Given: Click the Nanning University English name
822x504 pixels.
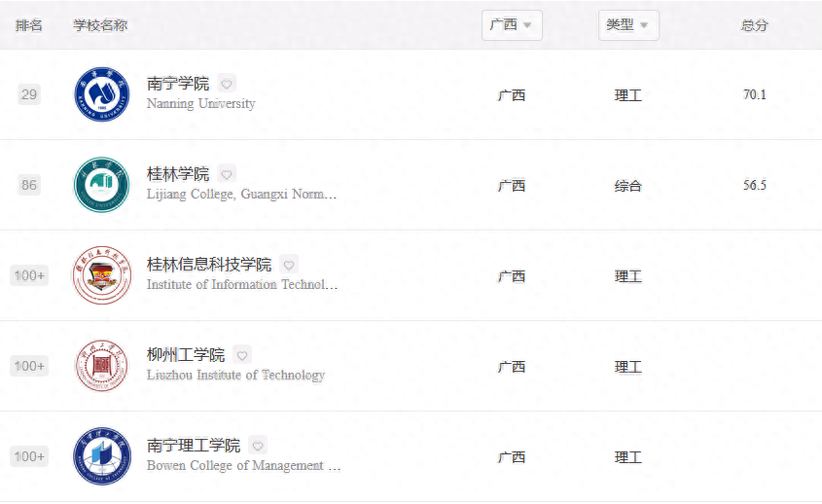Looking at the screenshot, I should (200, 104).
